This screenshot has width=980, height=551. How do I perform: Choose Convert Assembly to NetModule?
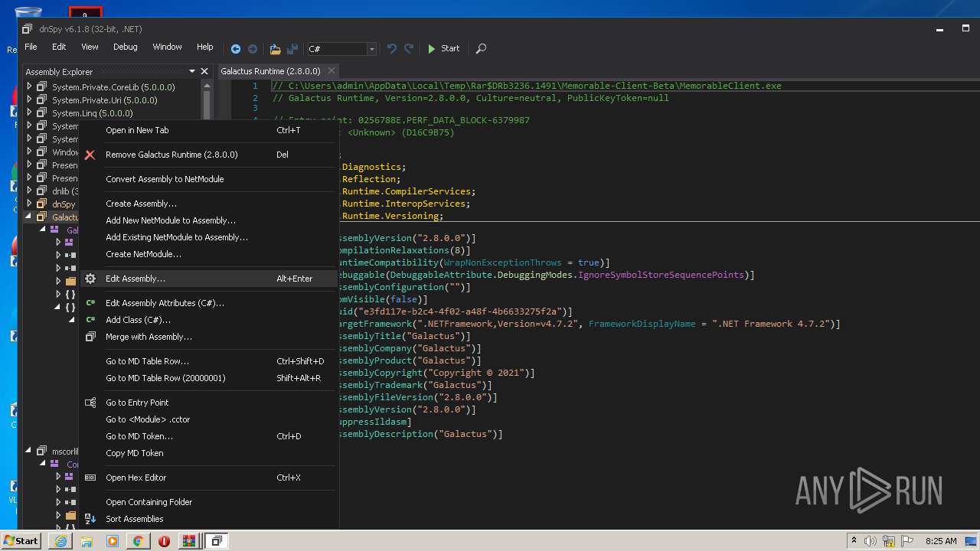pyautogui.click(x=209, y=179)
